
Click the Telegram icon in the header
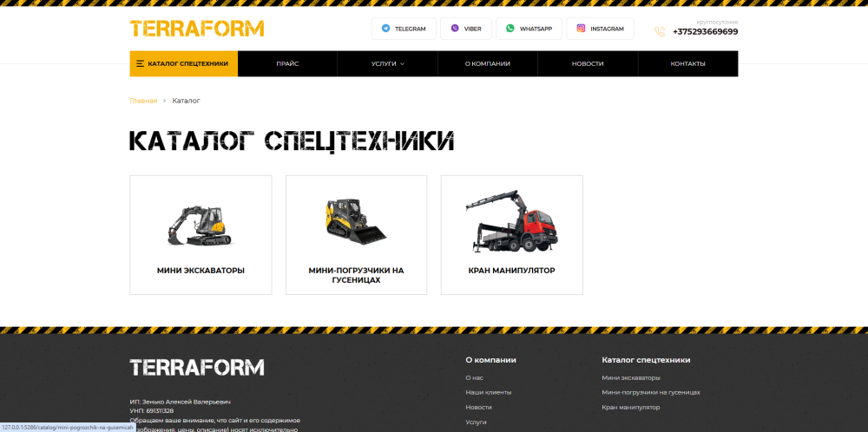click(386, 29)
